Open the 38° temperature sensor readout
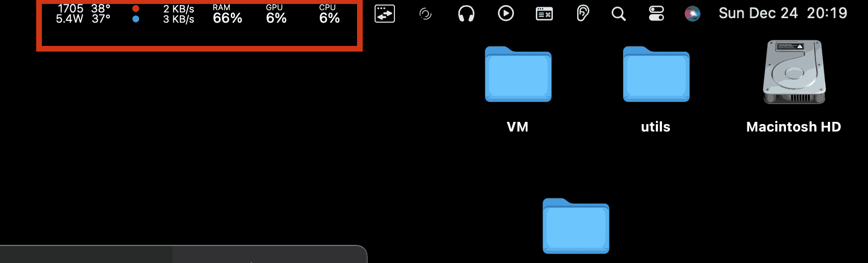The image size is (868, 263). [101, 9]
